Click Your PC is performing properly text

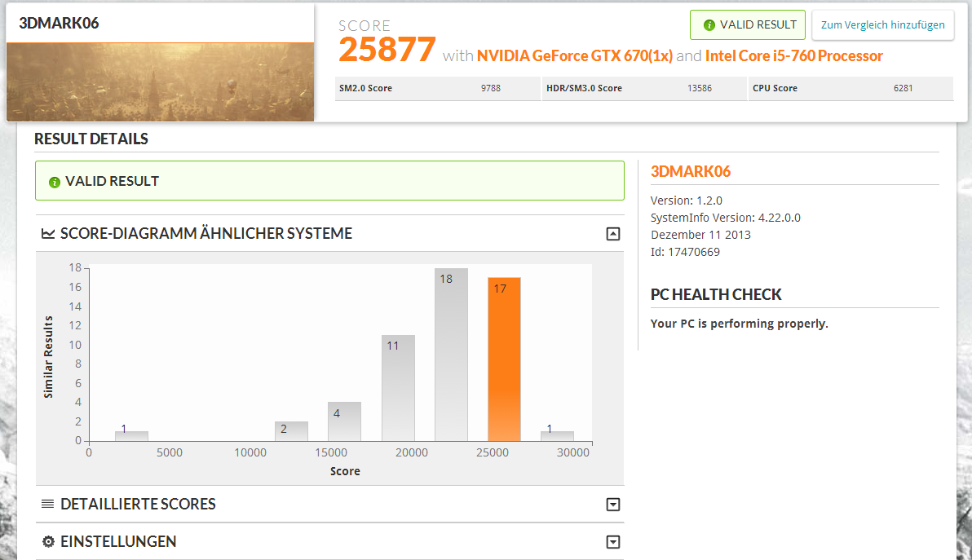(739, 324)
